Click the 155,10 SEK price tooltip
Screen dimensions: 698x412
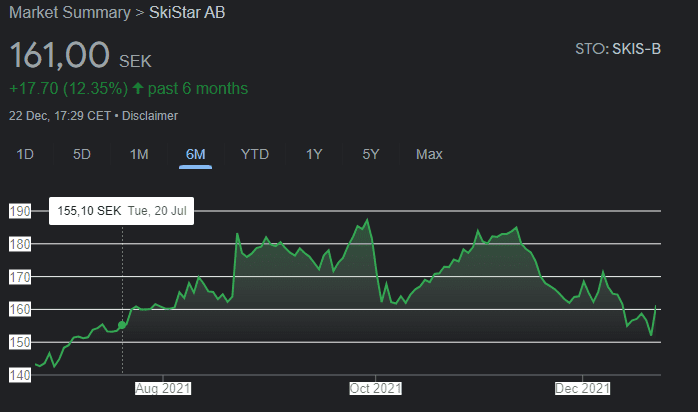[x=122, y=211]
